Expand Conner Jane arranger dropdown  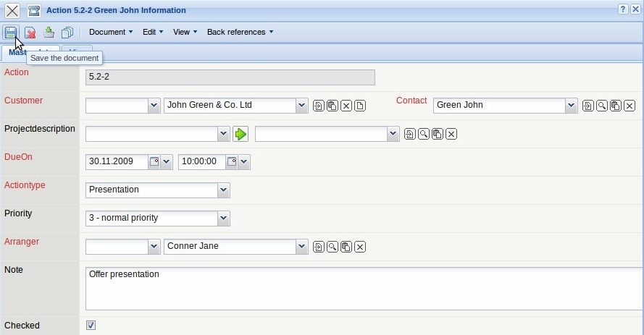coord(302,247)
